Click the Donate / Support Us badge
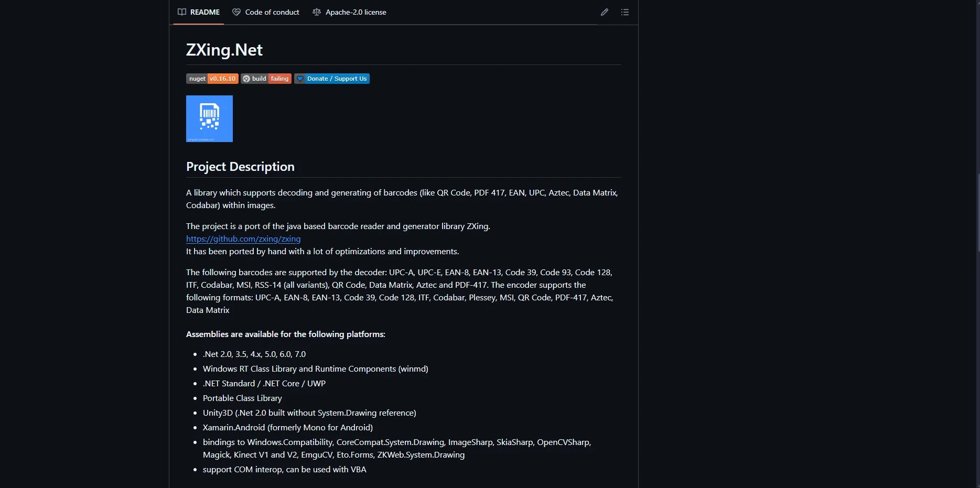 point(332,79)
